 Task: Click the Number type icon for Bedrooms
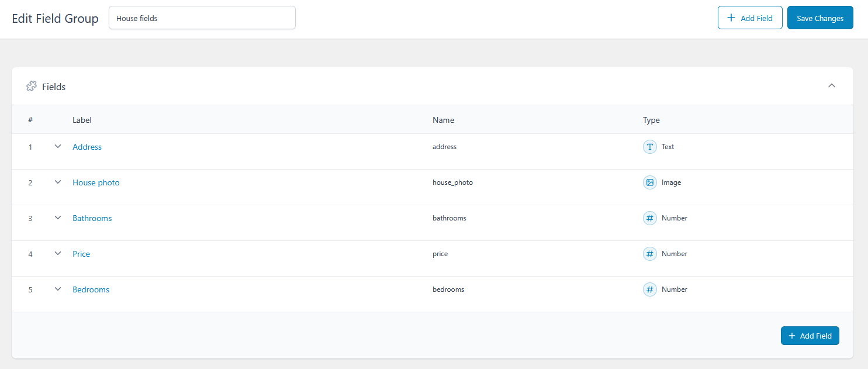pyautogui.click(x=649, y=289)
